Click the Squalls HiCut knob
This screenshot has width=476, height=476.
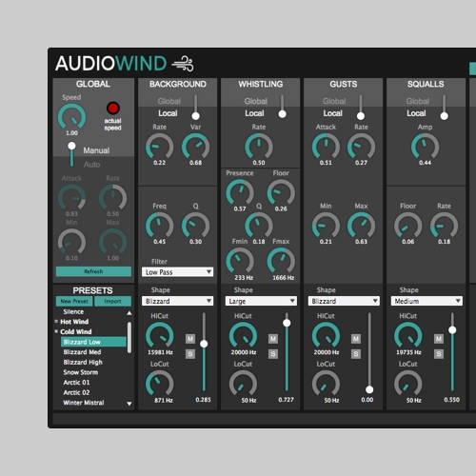408,335
